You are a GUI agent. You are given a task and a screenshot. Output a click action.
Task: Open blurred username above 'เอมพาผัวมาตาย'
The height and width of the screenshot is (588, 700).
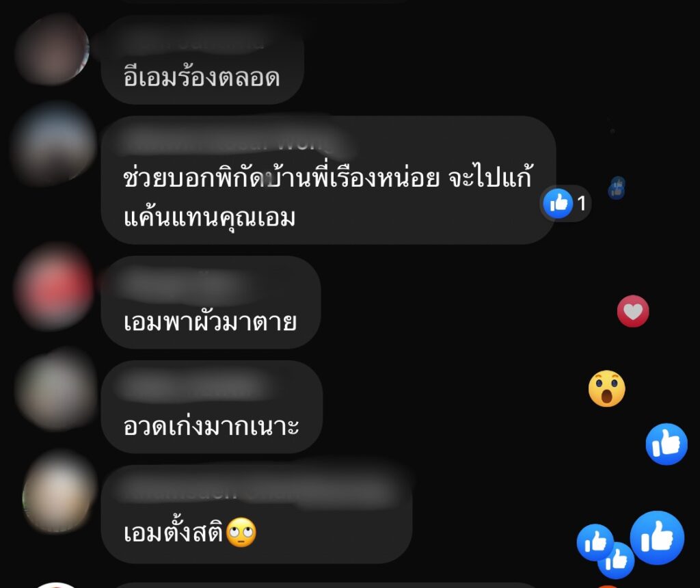coord(178,284)
